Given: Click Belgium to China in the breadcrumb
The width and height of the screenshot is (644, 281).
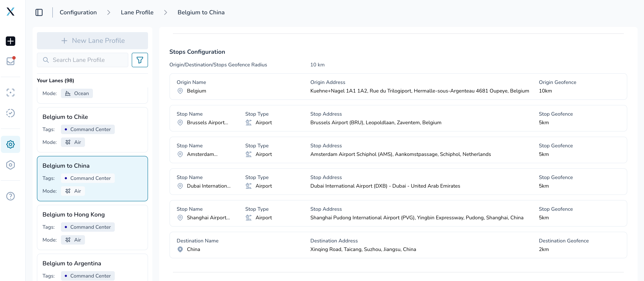Looking at the screenshot, I should coord(201,12).
